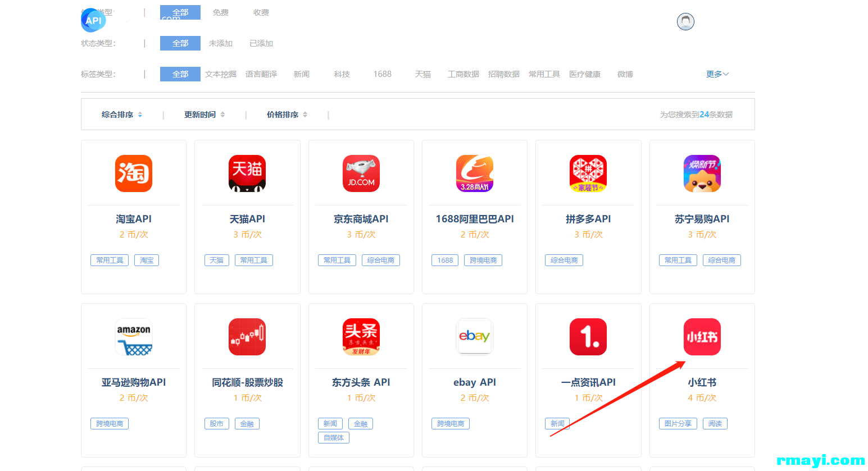Open 一点资讯API title link

(588, 382)
